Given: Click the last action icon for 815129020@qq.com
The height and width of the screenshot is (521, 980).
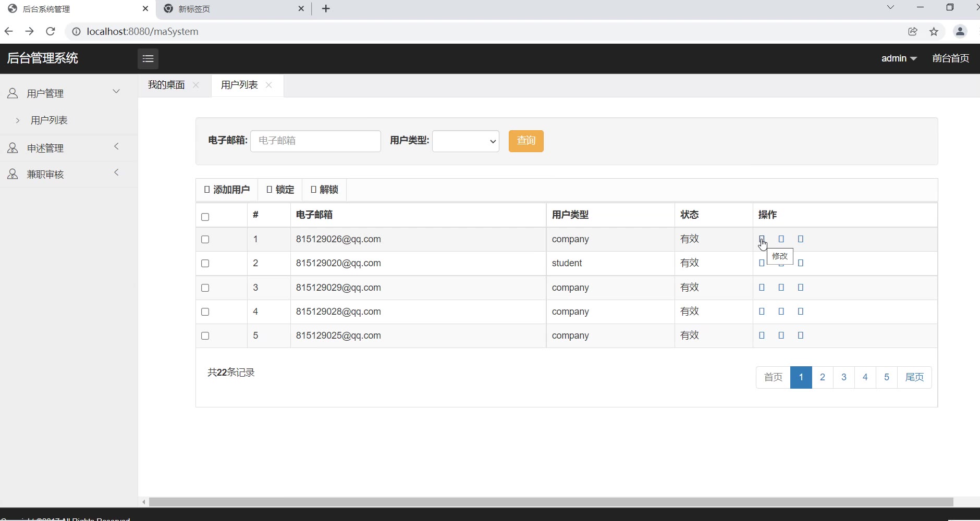Looking at the screenshot, I should (x=801, y=263).
